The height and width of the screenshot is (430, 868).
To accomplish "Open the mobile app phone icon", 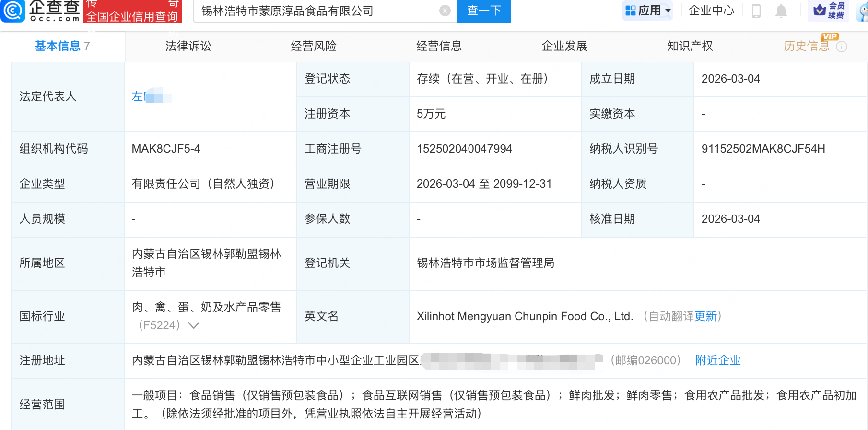I will click(756, 11).
